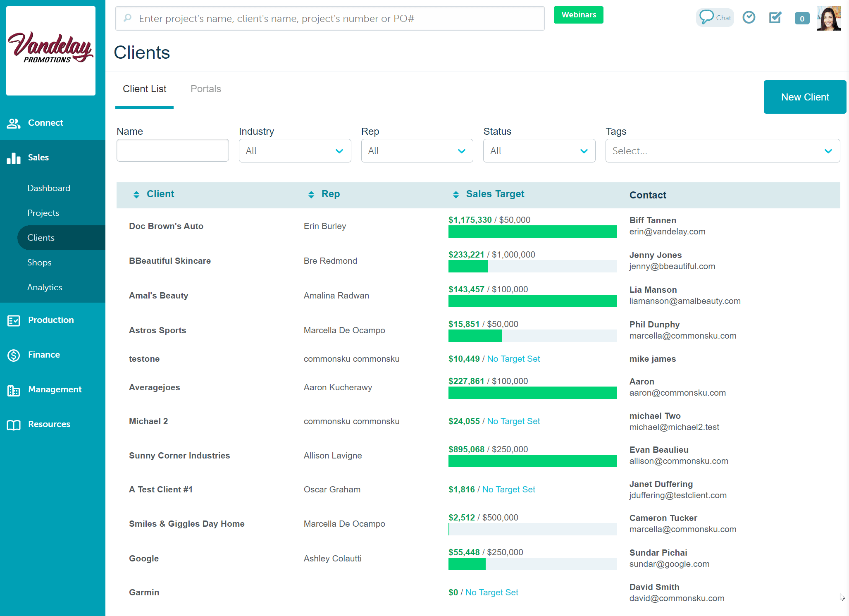Toggle the Rep column sorting
This screenshot has width=849, height=616.
click(x=311, y=194)
